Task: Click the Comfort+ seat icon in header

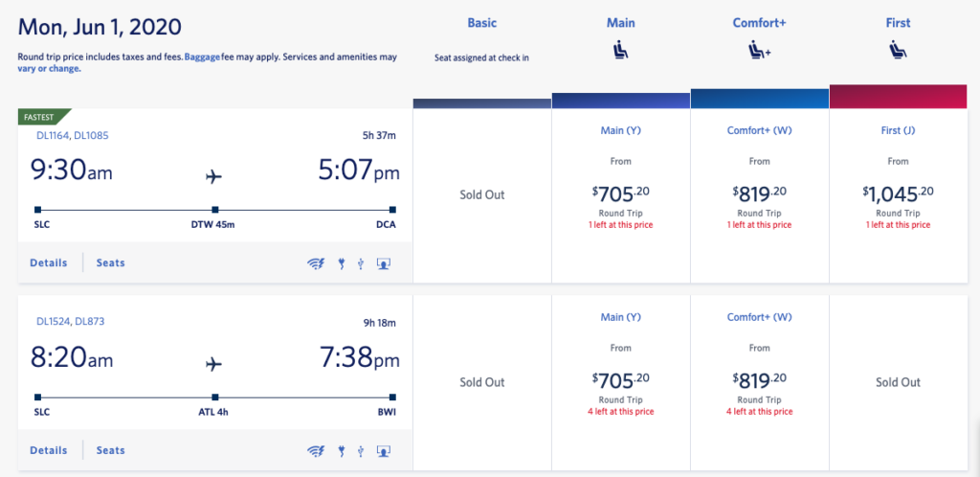Action: coord(760,51)
